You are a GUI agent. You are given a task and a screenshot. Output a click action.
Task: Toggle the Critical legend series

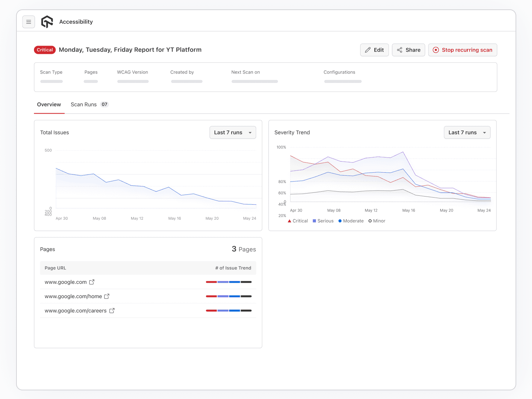coord(298,221)
